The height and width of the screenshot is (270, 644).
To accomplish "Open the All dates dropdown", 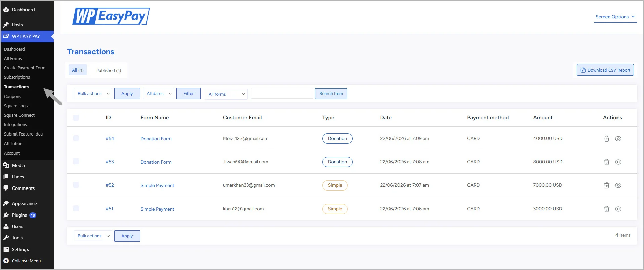I will pyautogui.click(x=159, y=94).
